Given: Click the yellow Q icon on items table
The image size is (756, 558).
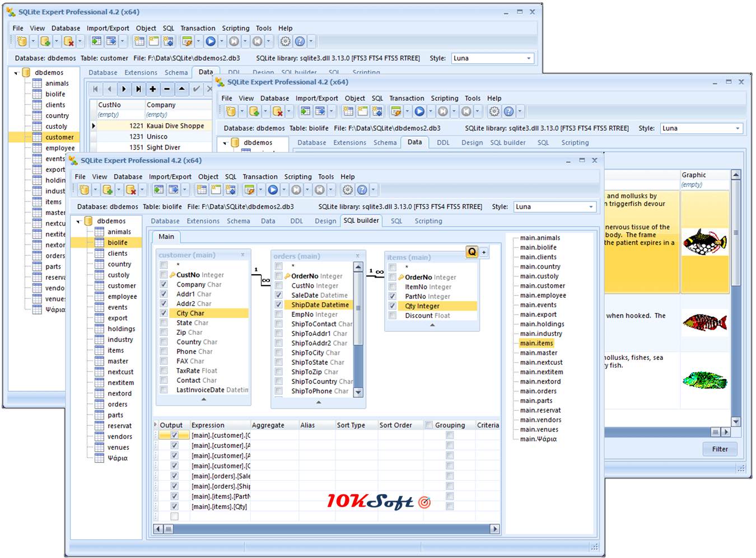Looking at the screenshot, I should 472,252.
